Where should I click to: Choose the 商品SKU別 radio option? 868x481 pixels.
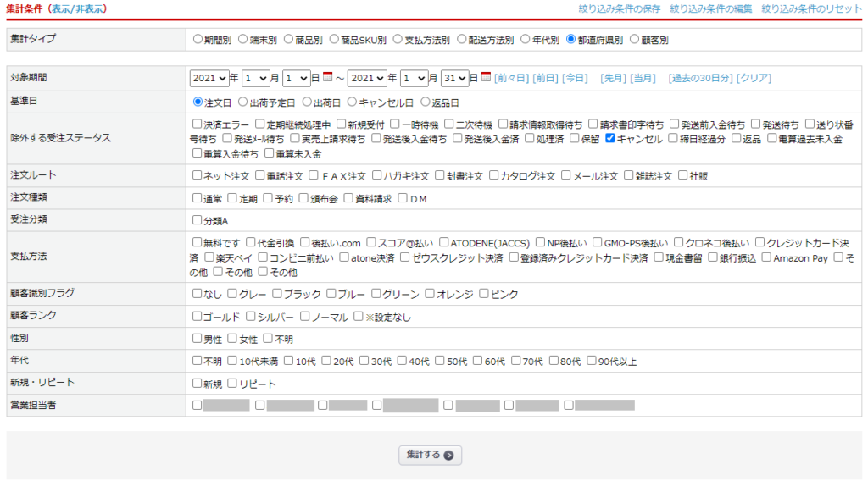[335, 39]
